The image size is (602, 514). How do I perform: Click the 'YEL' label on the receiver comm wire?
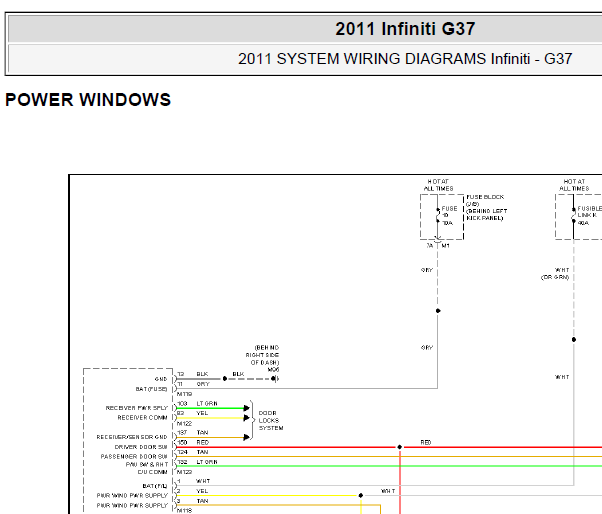(202, 413)
